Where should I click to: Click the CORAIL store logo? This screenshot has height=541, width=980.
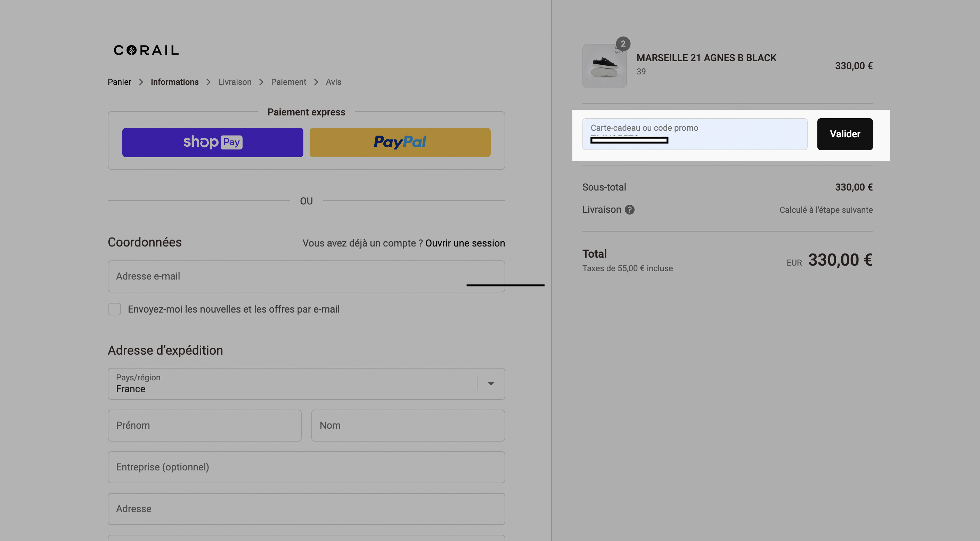click(146, 50)
